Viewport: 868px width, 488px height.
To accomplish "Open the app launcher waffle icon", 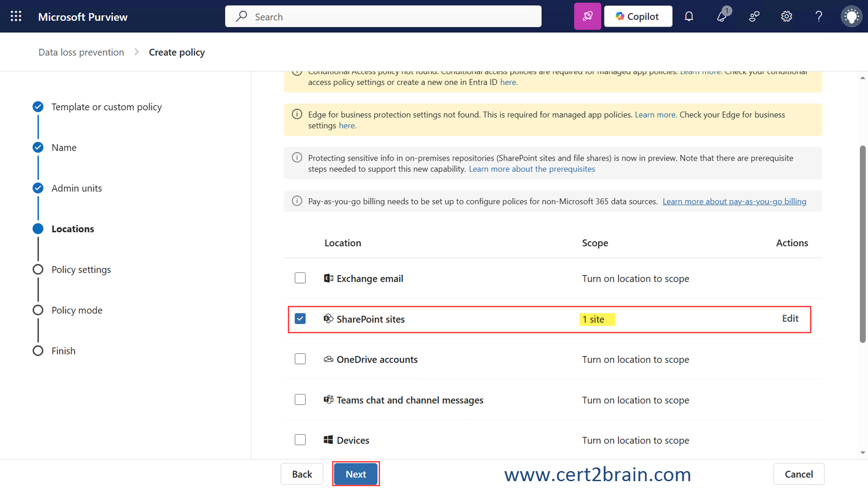I will (16, 16).
